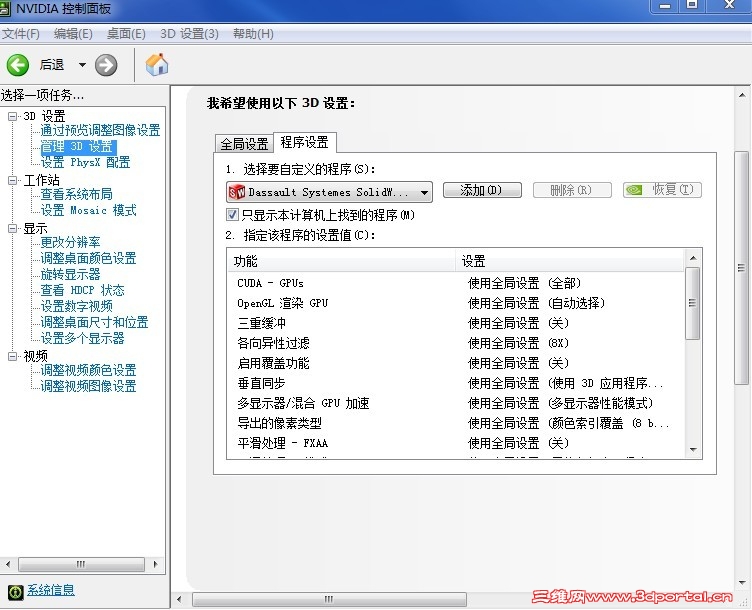The image size is (752, 610).
Task: Open 调整桌面颜色设置 task
Action: (x=88, y=258)
